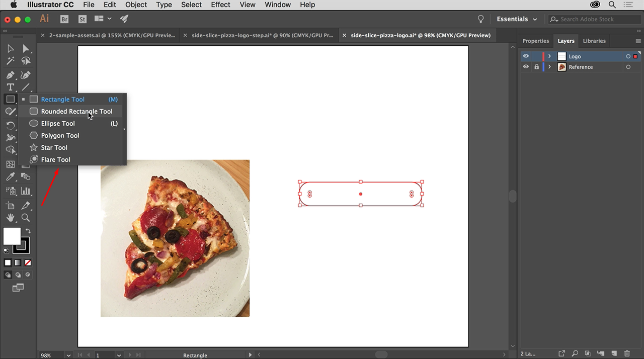This screenshot has height=359, width=644.
Task: Select the Artboard tool
Action: click(x=10, y=206)
